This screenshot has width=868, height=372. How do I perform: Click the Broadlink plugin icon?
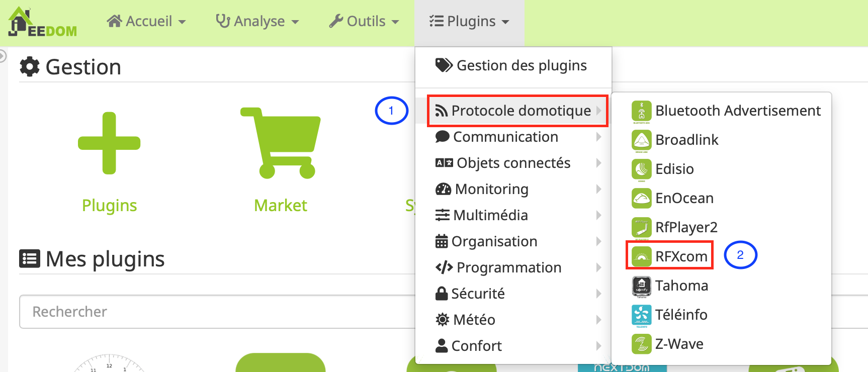pos(641,140)
